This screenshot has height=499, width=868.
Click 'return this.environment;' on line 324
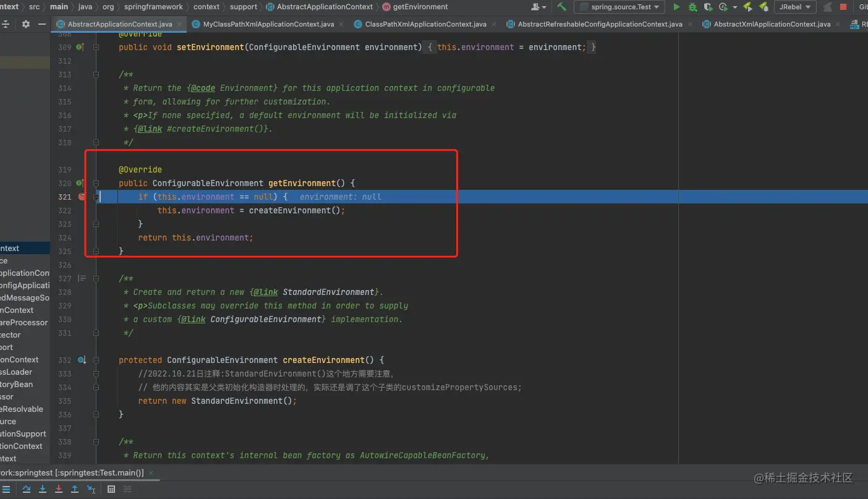(x=196, y=237)
